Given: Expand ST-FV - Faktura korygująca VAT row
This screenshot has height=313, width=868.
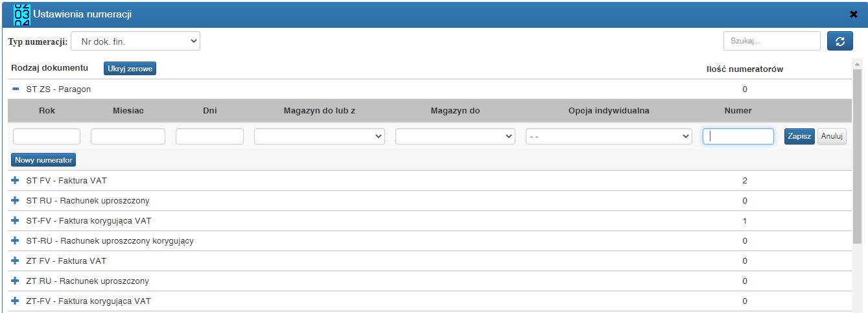Looking at the screenshot, I should pos(16,220).
